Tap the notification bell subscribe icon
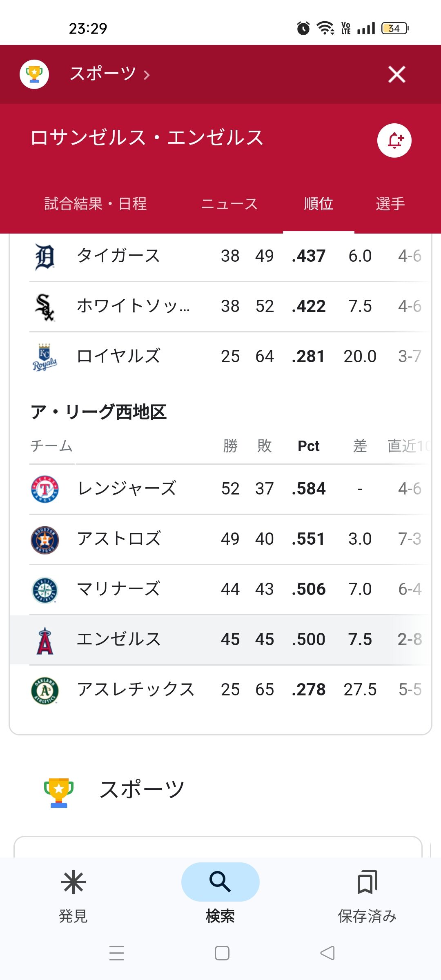The width and height of the screenshot is (441, 980). point(394,140)
